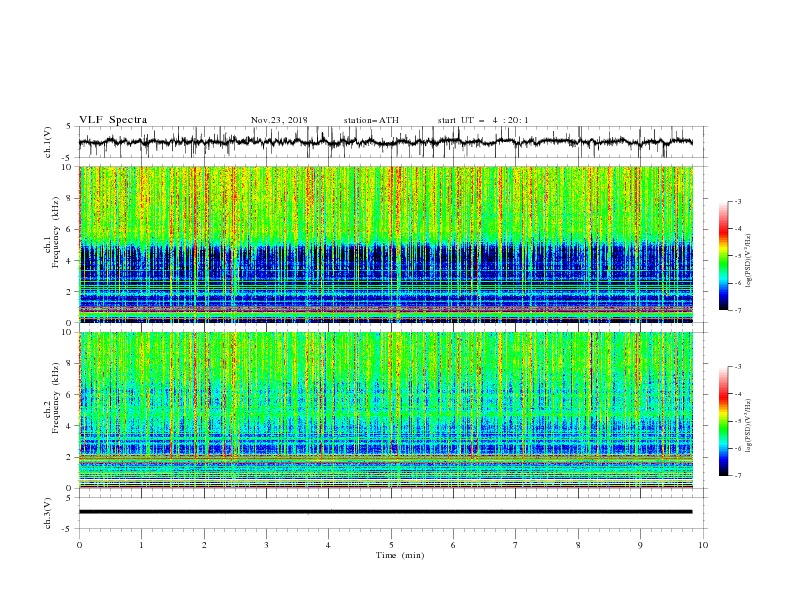Click the ch.2 spectrogram panel

tap(386, 410)
